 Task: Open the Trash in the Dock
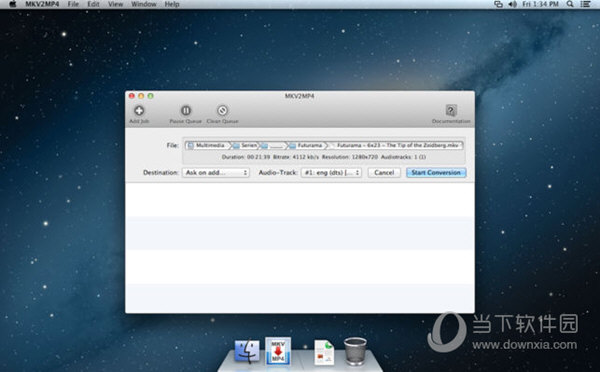(x=355, y=351)
